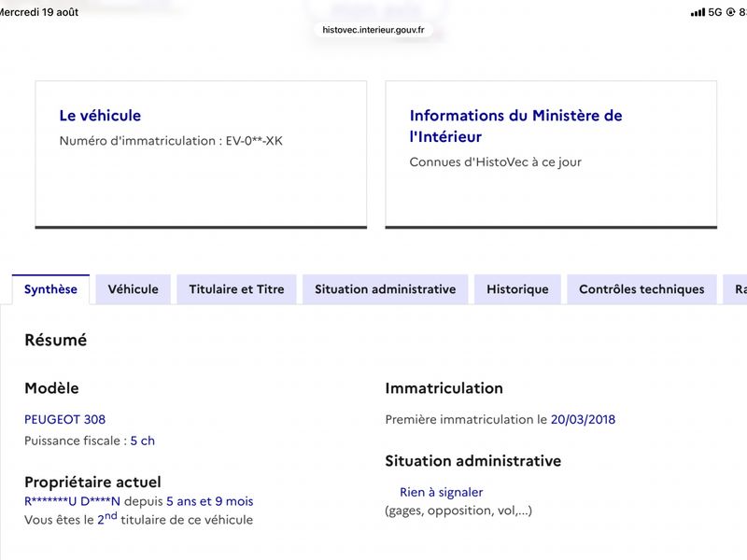The image size is (747, 560).
Task: Click the owner name R*******U D****N
Action: point(73,501)
